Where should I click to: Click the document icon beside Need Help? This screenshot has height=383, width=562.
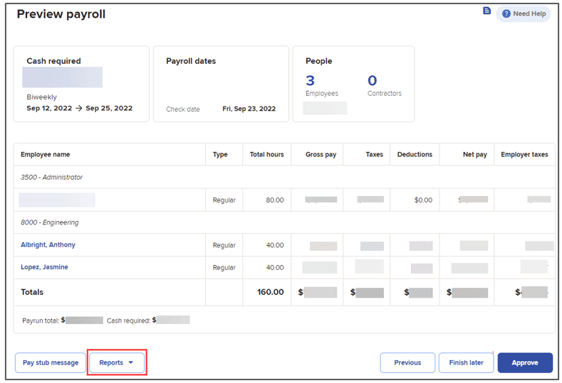[487, 11]
